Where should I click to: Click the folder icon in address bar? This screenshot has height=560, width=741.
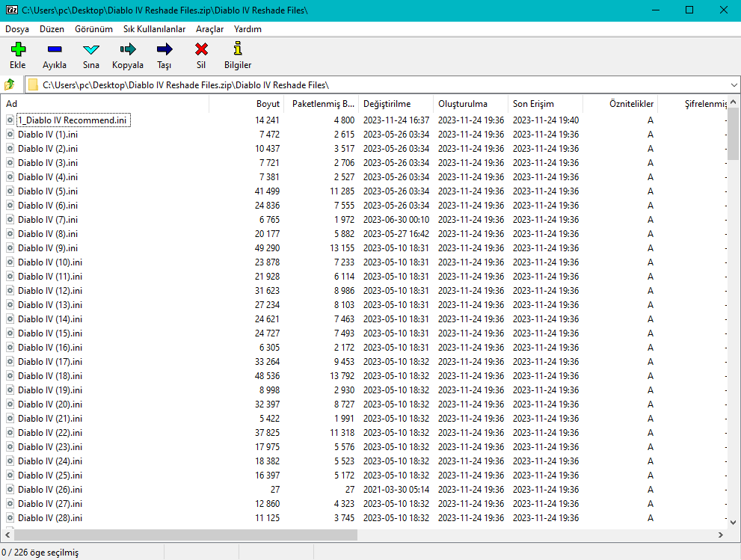coord(33,85)
